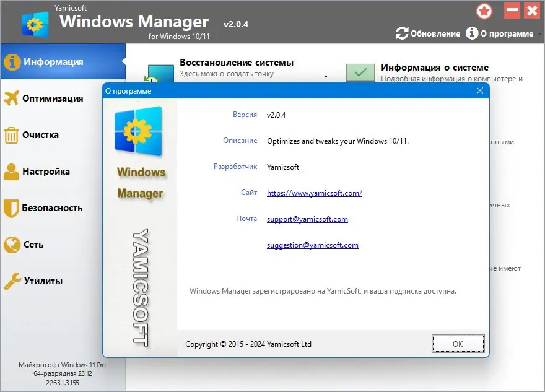Click the registration status message
545x392 pixels.
point(323,291)
